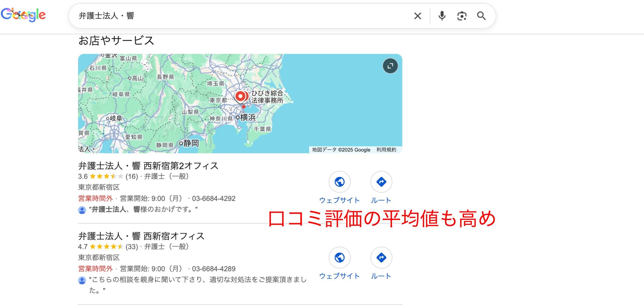Click 利用規約 link on the map
The width and height of the screenshot is (644, 307).
pyautogui.click(x=386, y=150)
